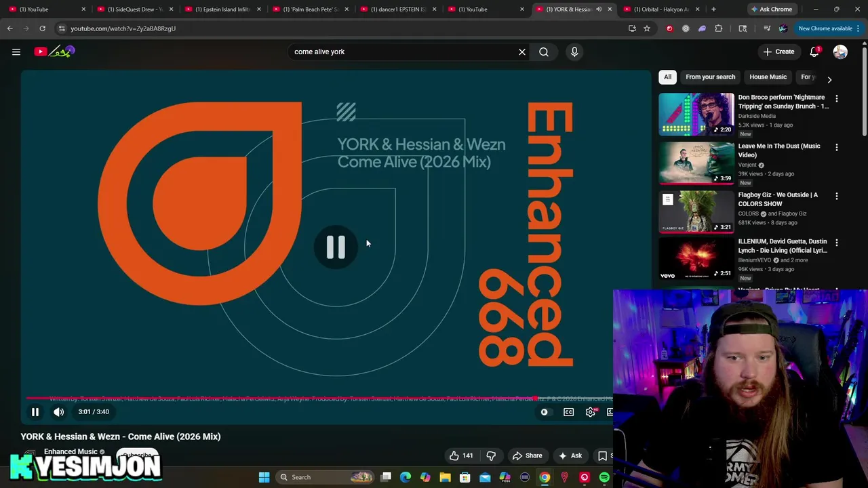Reload the page

click(x=42, y=28)
